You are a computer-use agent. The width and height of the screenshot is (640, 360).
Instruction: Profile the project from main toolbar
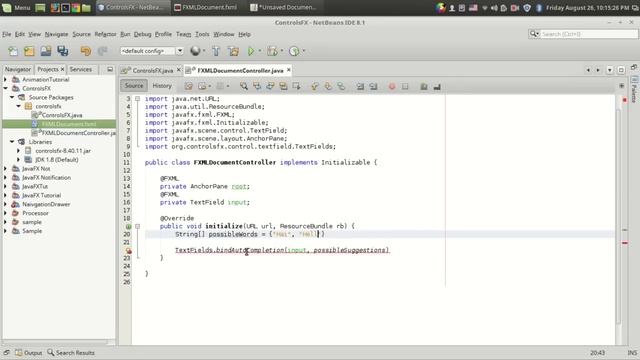tap(294, 51)
